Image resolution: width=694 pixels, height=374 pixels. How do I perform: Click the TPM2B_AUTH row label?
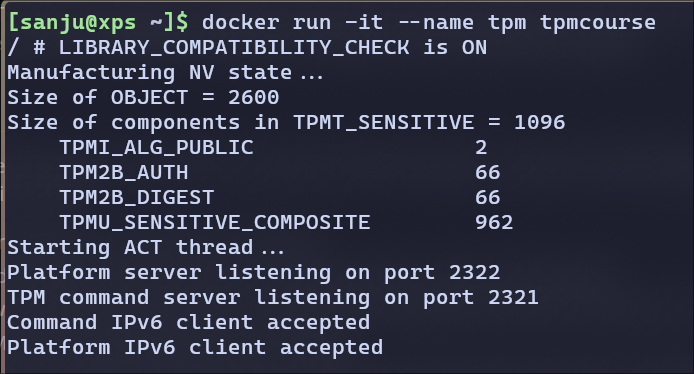[124, 173]
